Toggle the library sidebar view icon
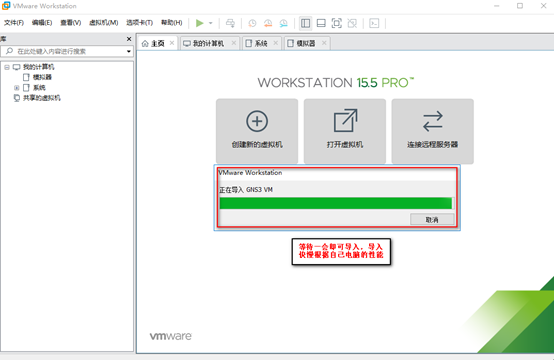Viewport: 554px width, 360px height. point(305,23)
